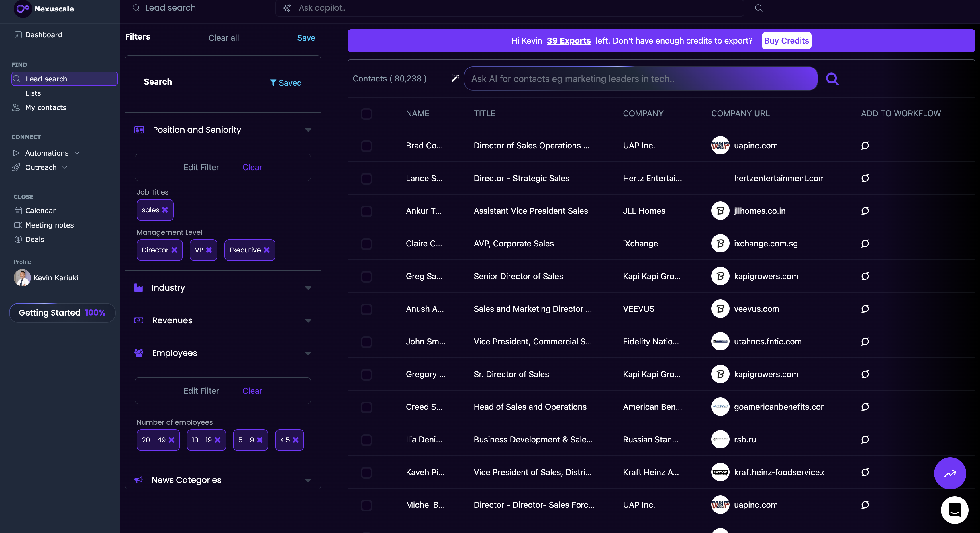
Task: Click the Ask copilot input field
Action: (509, 8)
